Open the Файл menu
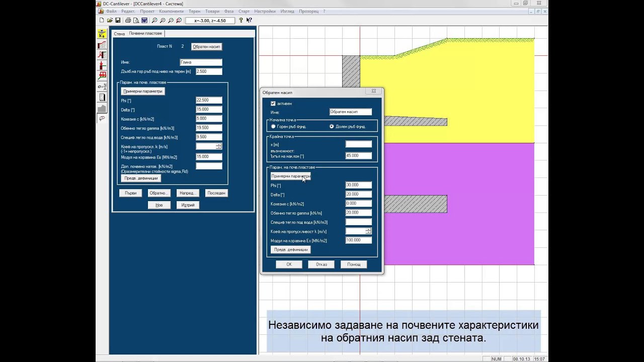Viewport: 644px width, 362px height. pos(111,11)
